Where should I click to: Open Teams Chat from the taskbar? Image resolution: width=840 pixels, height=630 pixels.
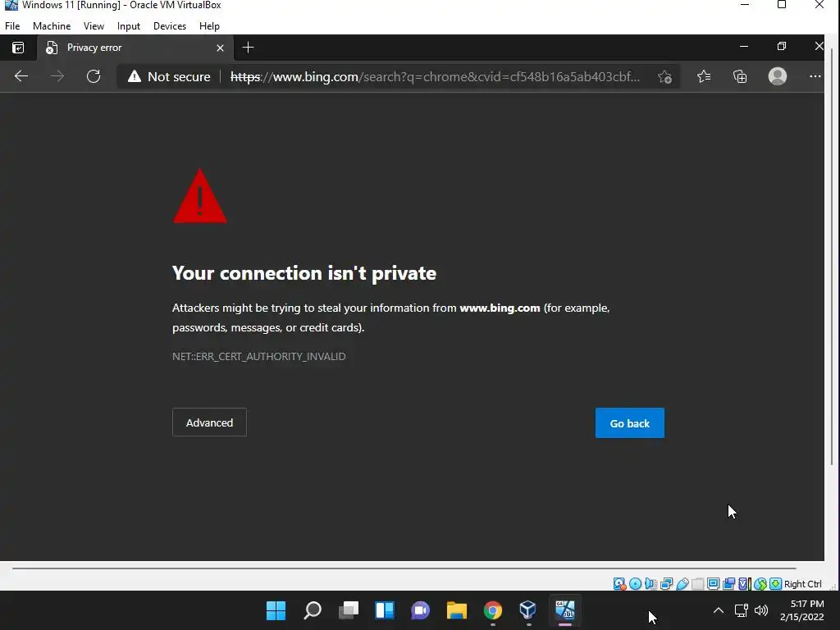coord(421,610)
